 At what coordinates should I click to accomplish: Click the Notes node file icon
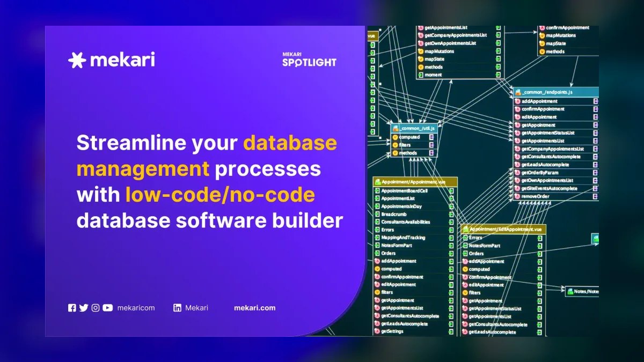[x=570, y=291]
